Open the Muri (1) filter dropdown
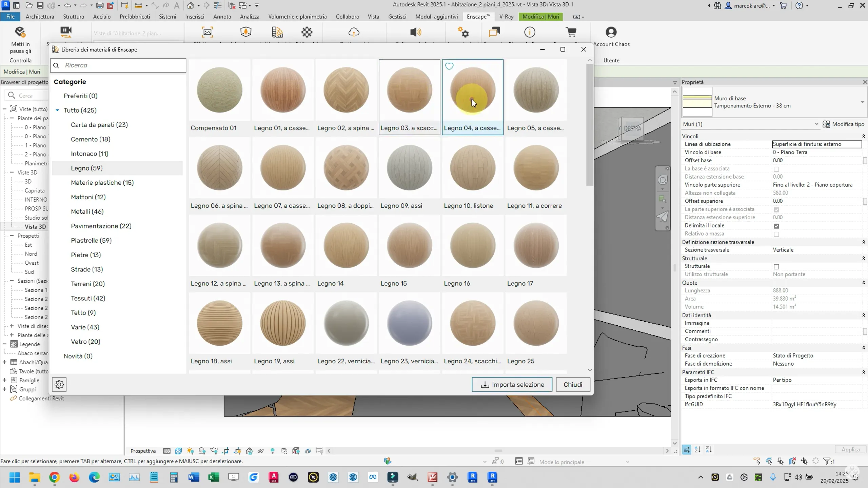This screenshot has width=868, height=488. click(816, 124)
